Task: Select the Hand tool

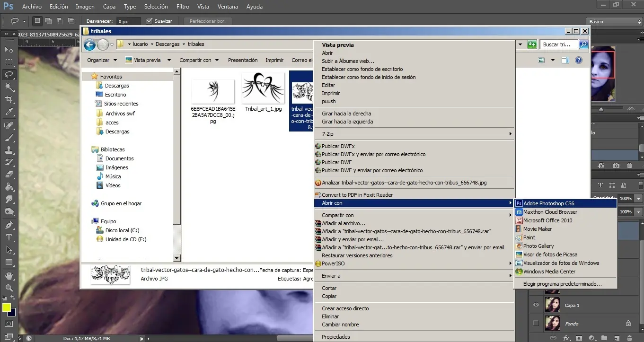Action: (9, 276)
